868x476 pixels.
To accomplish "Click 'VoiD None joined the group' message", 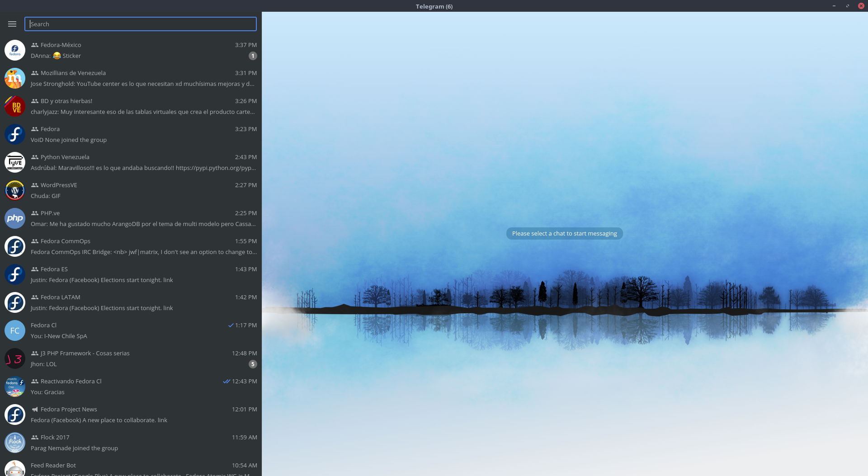I will pyautogui.click(x=69, y=140).
